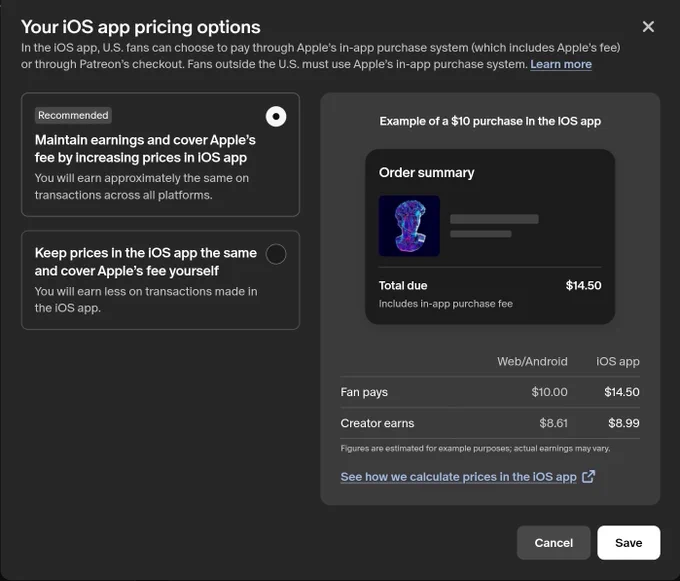Screen dimensions: 680x581
Task: Click the 'Your iOS app pricing options' title
Action: tap(141, 27)
